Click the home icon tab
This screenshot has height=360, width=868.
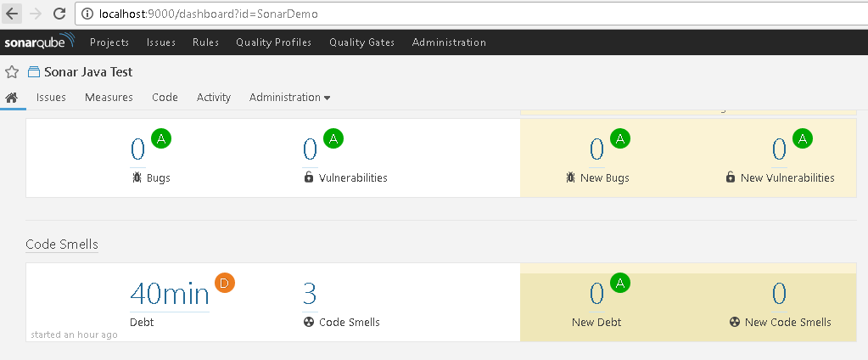click(x=12, y=98)
